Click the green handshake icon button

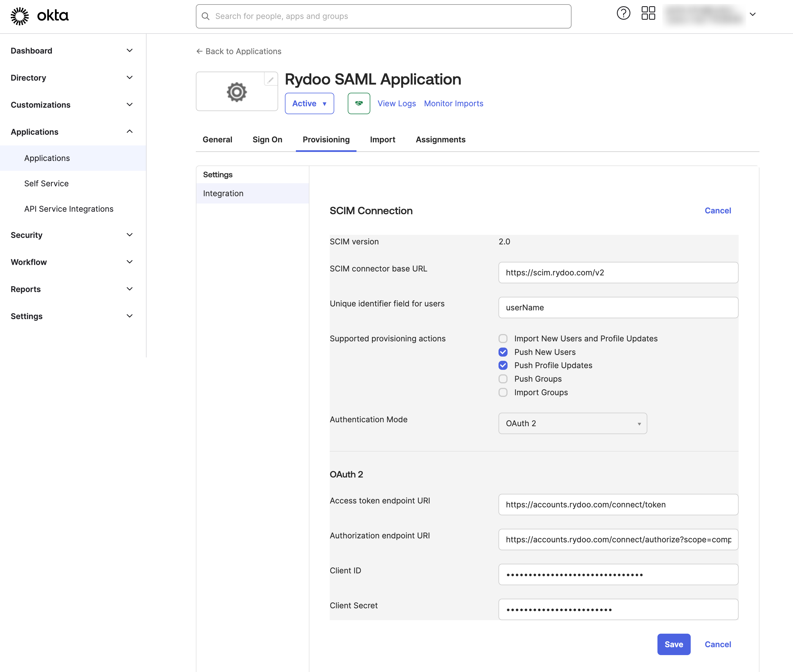359,103
